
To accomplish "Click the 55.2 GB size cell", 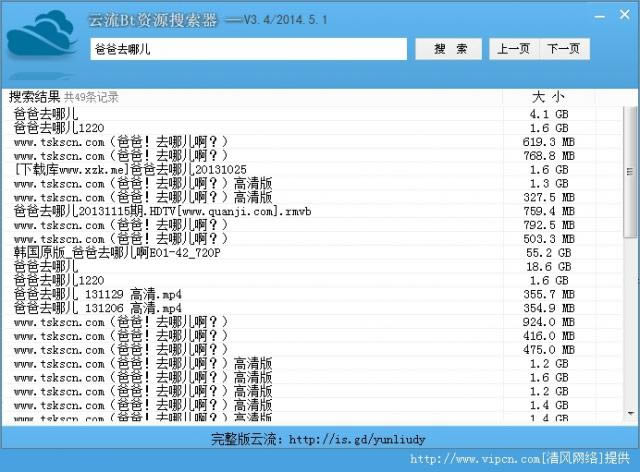I will (x=549, y=253).
